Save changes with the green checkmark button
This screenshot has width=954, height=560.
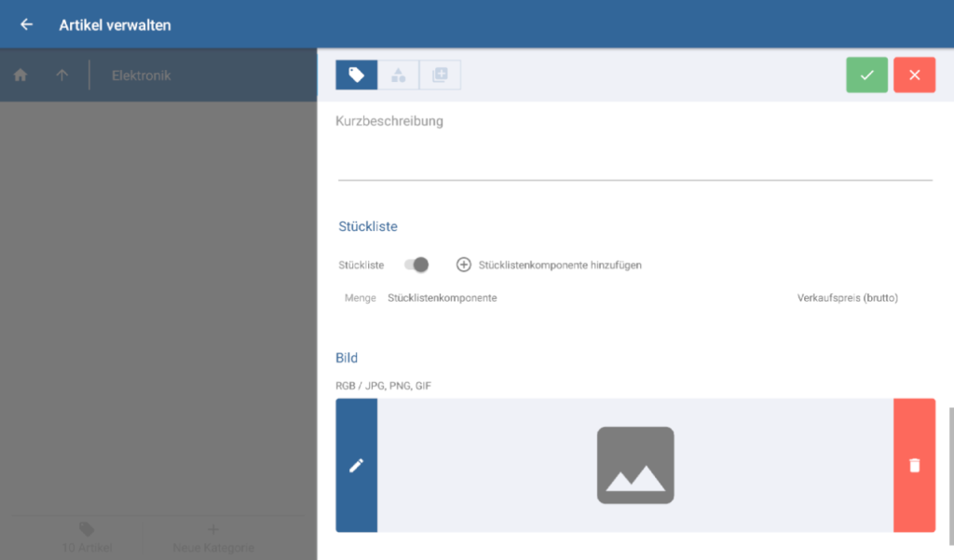tap(866, 75)
